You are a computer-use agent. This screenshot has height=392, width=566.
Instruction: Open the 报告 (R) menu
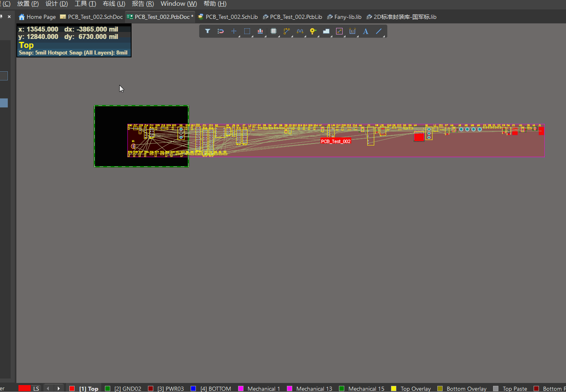click(143, 4)
